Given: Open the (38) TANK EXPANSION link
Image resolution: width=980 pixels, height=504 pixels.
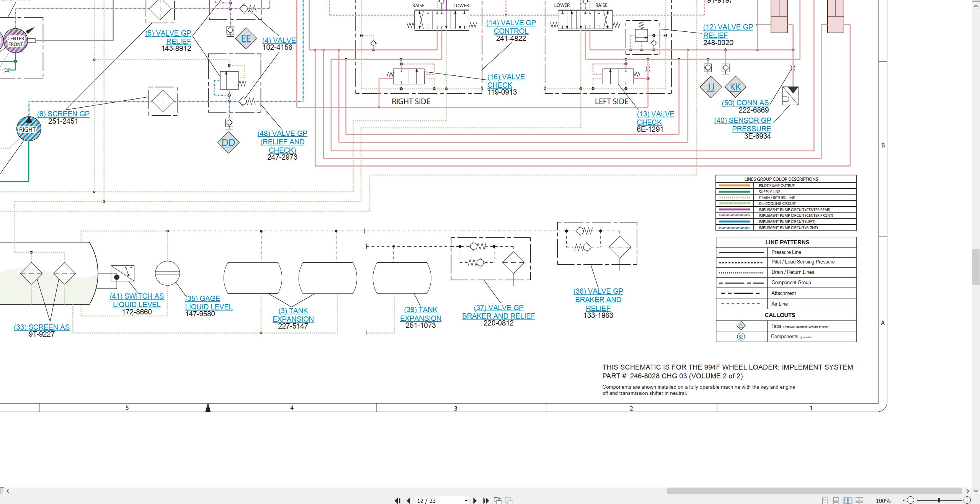Looking at the screenshot, I should pos(421,314).
